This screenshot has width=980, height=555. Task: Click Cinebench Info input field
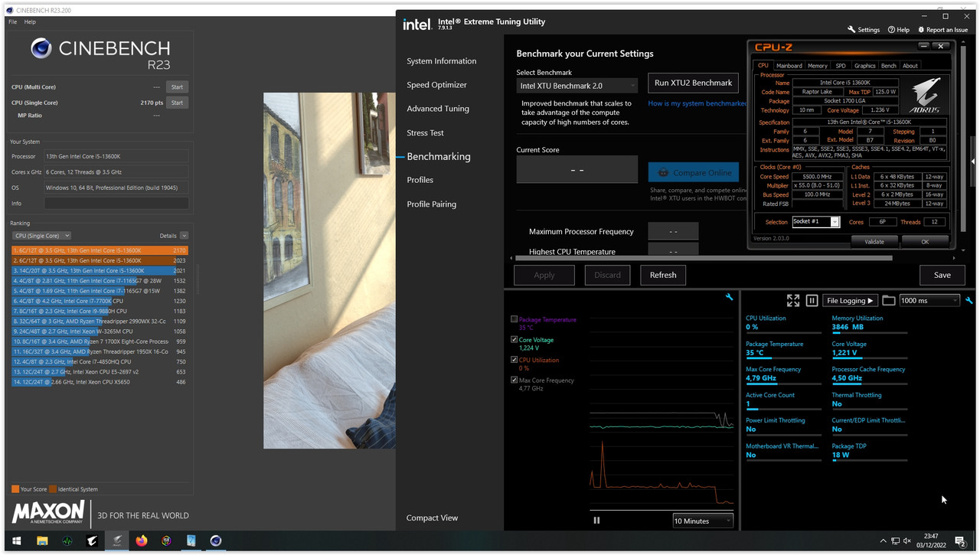pyautogui.click(x=116, y=204)
